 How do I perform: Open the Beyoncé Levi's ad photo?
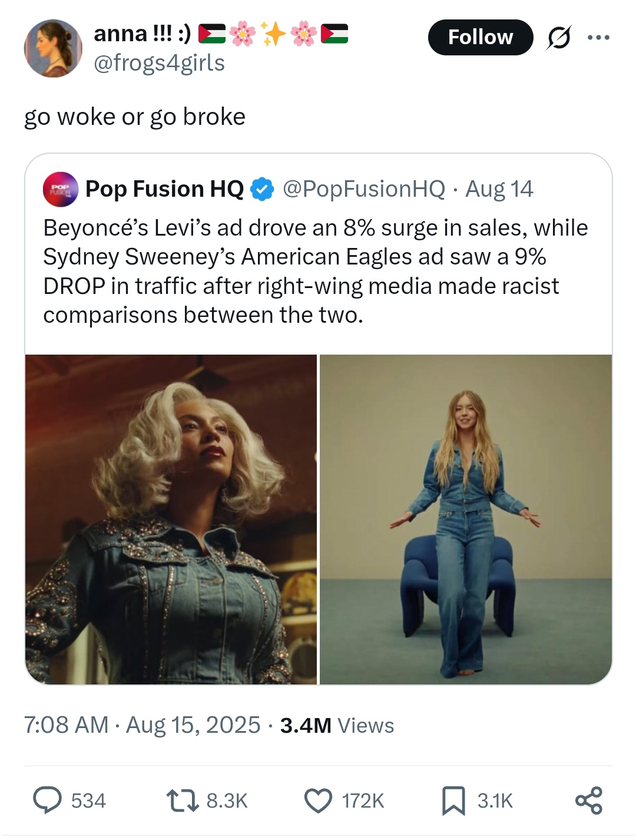click(x=171, y=519)
